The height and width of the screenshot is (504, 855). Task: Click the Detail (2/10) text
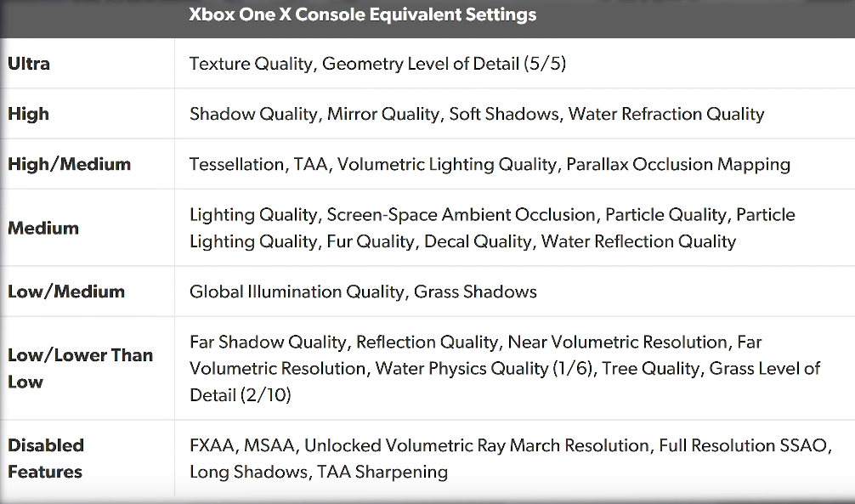click(241, 395)
